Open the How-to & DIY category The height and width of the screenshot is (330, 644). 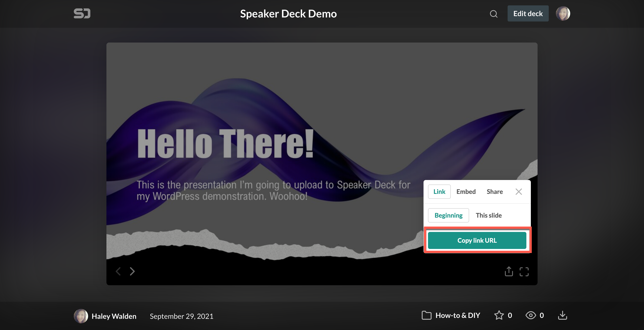tap(458, 315)
